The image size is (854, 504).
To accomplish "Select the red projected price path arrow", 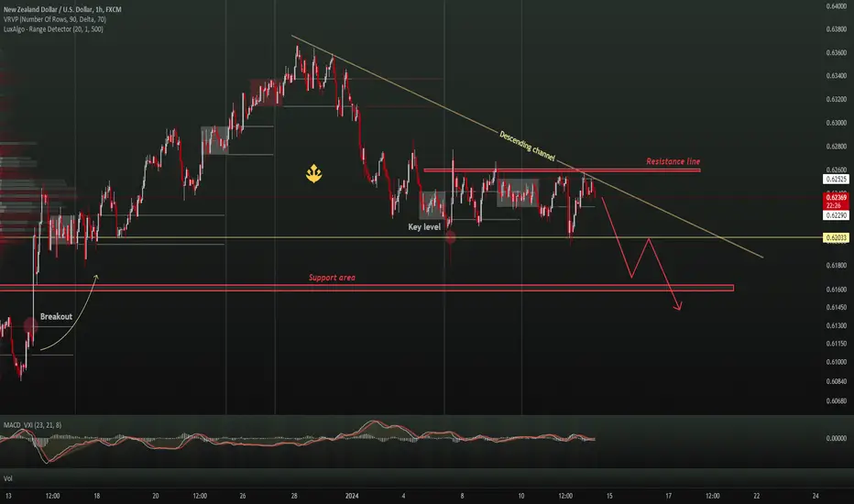I will click(641, 253).
